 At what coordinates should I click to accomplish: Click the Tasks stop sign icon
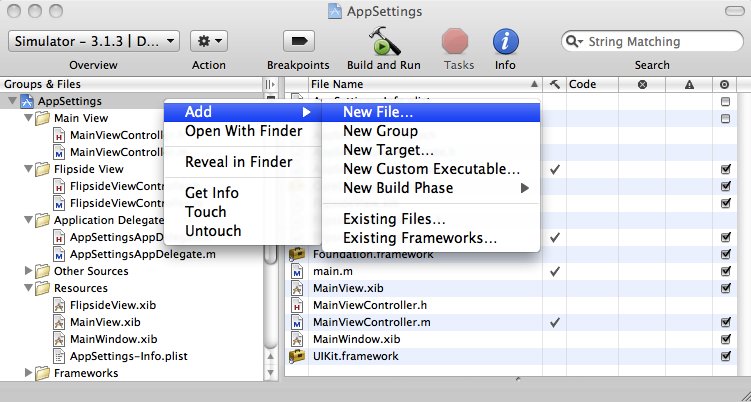coord(455,42)
